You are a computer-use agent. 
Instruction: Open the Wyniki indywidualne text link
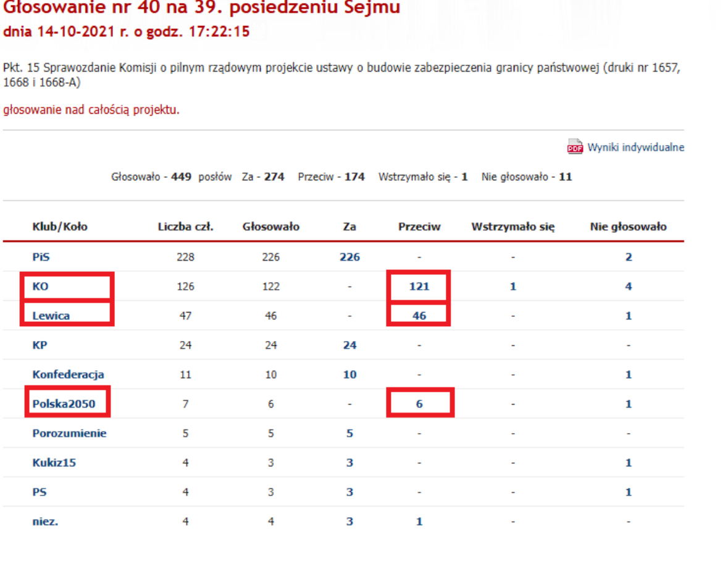pyautogui.click(x=635, y=148)
